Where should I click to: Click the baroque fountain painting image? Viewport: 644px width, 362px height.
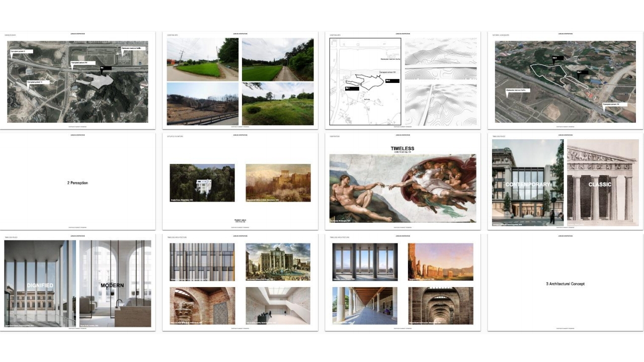click(x=278, y=262)
